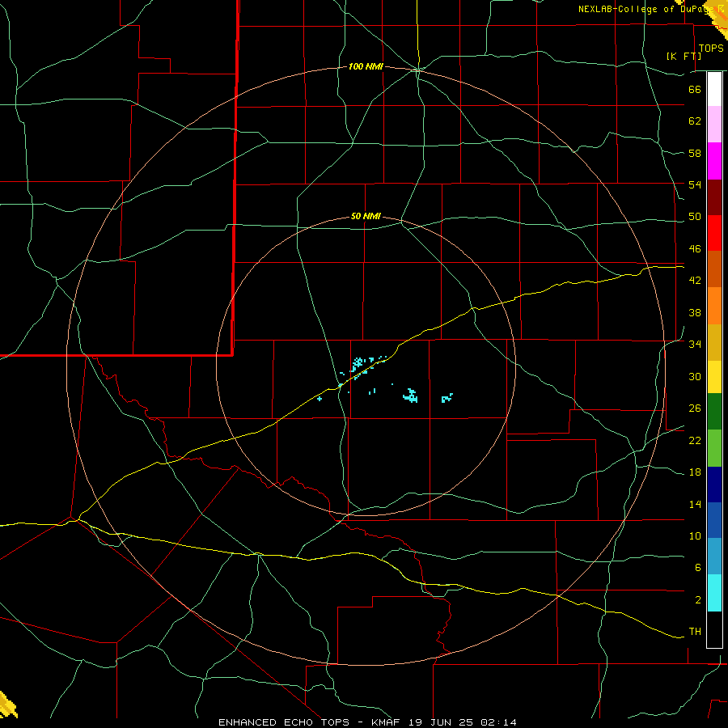This screenshot has height=728, width=728.
Task: Click the dark green 26 kft legend swatch
Action: tap(714, 412)
